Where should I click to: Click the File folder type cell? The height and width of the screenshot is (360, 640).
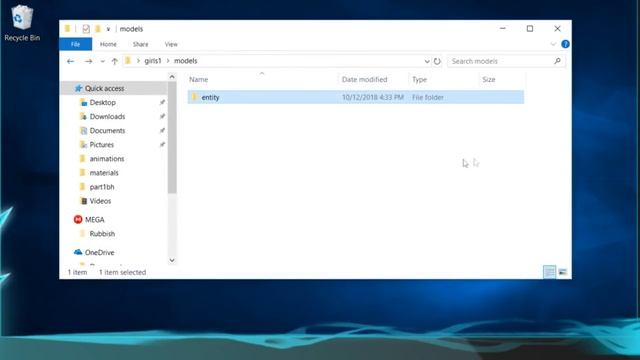(x=428, y=97)
